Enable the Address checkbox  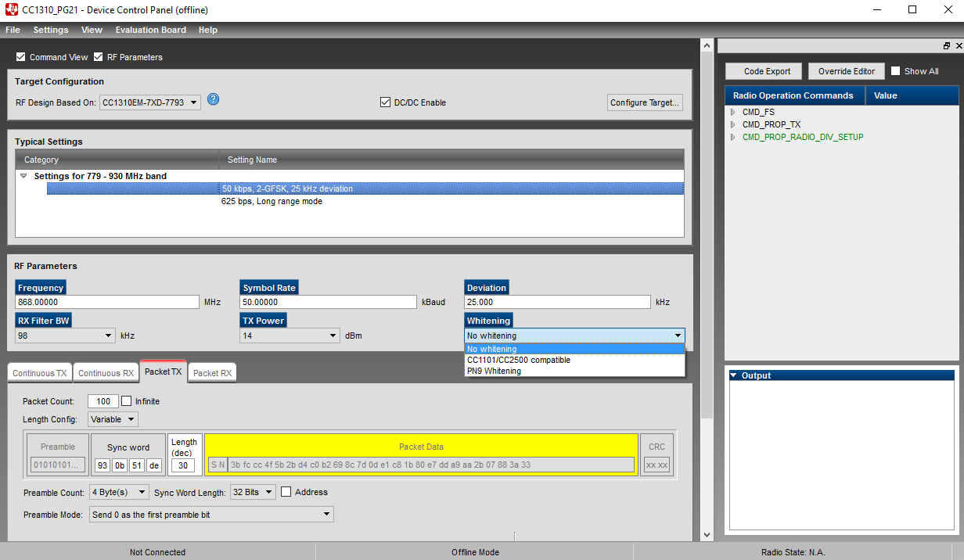[x=286, y=492]
